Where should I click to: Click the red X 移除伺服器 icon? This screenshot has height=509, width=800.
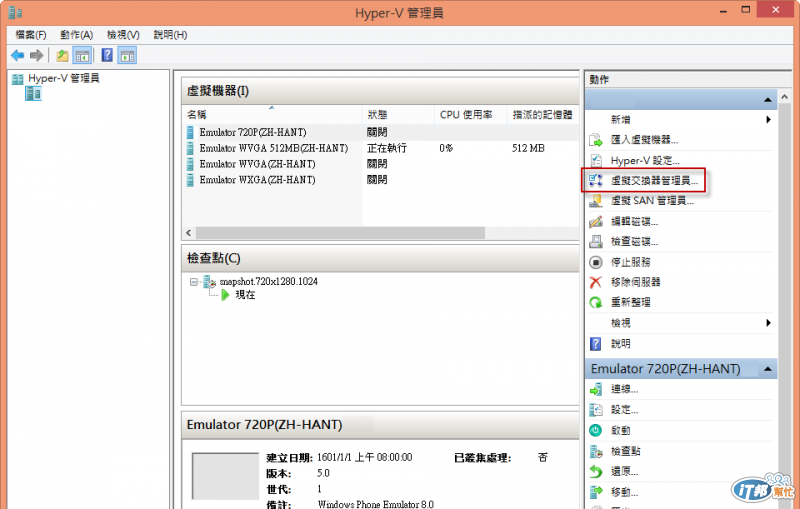coord(595,282)
